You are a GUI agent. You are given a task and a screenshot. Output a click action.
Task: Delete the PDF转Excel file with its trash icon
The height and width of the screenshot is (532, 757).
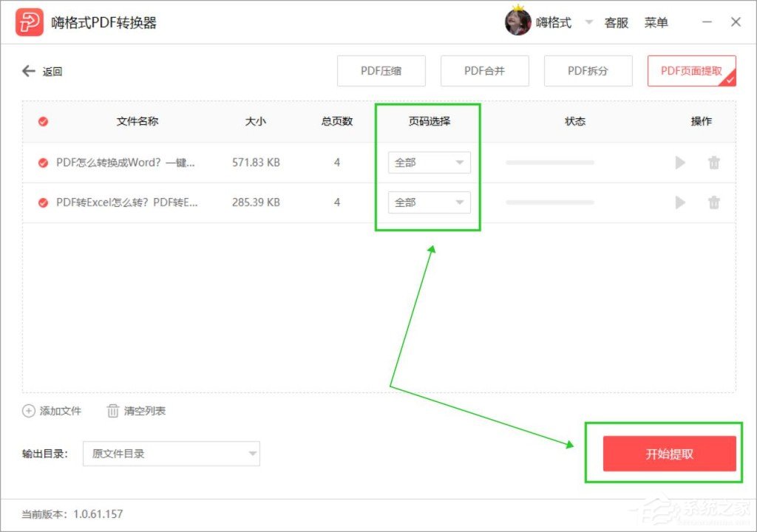pyautogui.click(x=714, y=202)
